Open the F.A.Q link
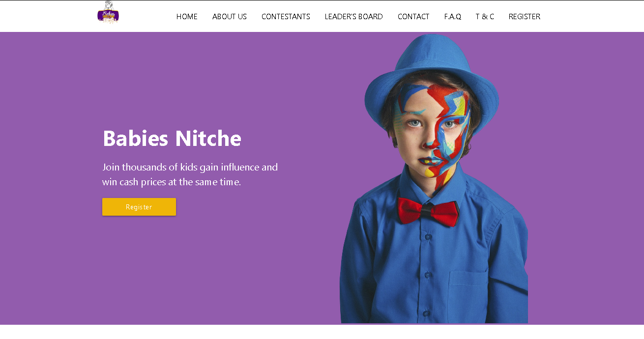The height and width of the screenshot is (339, 644). point(452,17)
